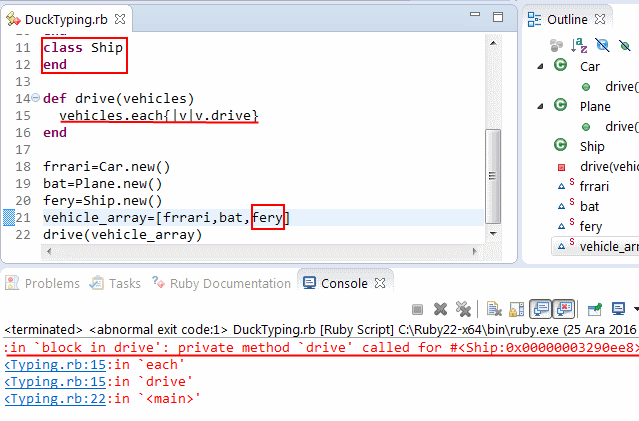Place cursor on 'drive(vehicle_array)' line 22
This screenshot has height=421, width=639.
tap(123, 235)
